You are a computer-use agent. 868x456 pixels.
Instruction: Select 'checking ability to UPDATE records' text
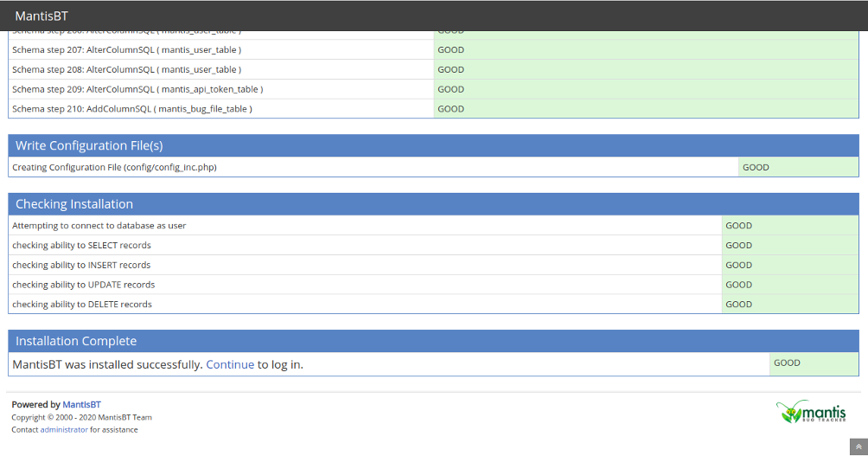pos(84,285)
